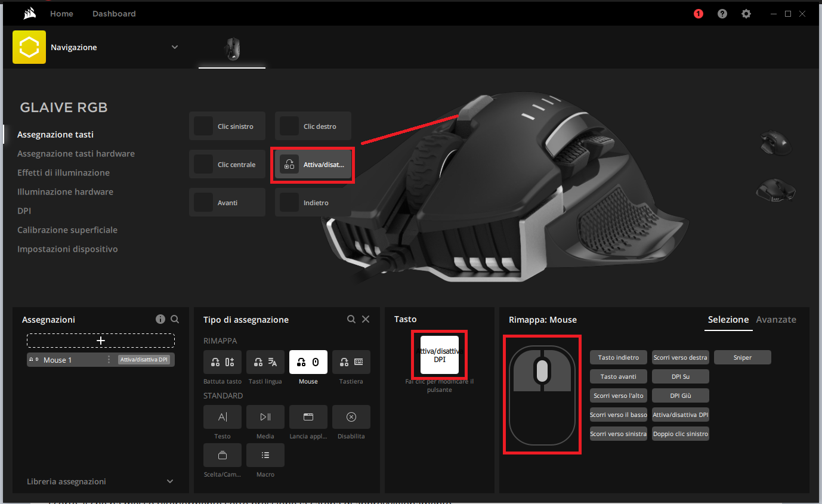
Task: Choose the Tastiera remap type
Action: [x=351, y=362]
